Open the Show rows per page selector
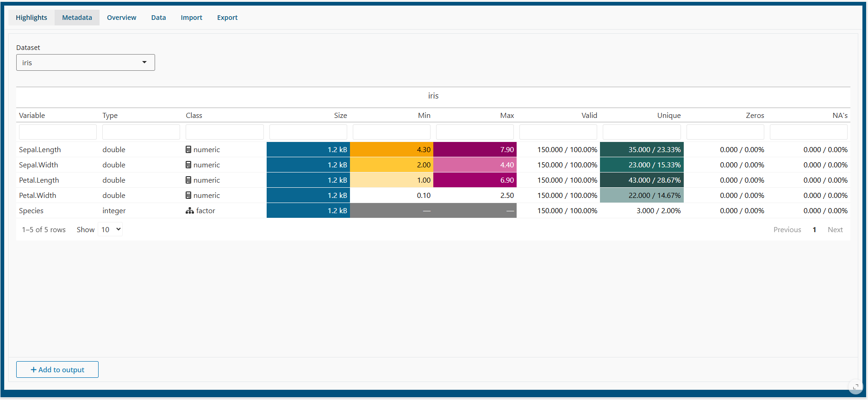 pos(110,230)
